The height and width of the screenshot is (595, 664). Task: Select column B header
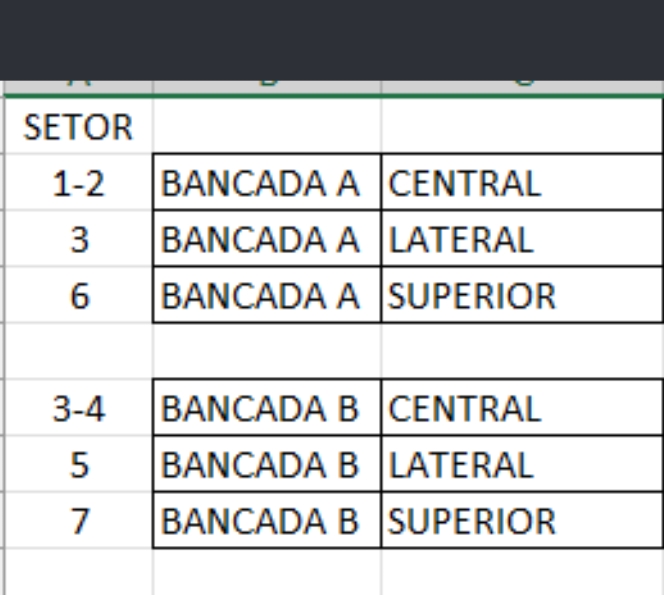267,87
